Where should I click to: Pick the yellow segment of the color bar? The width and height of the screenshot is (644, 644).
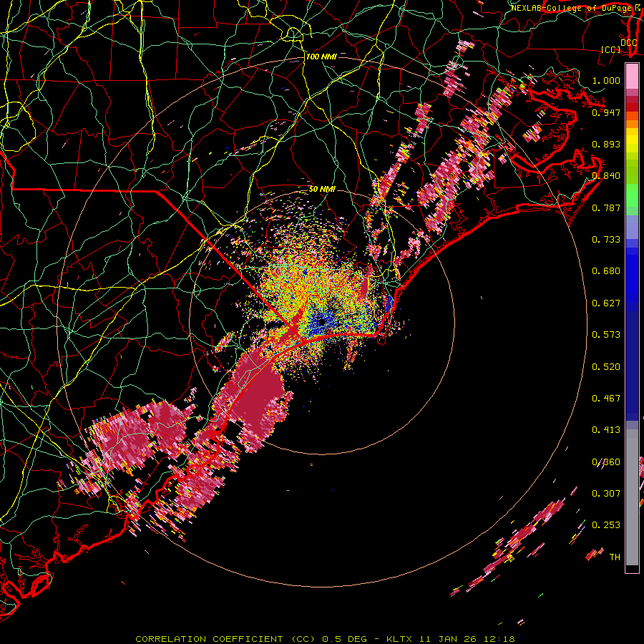click(632, 140)
